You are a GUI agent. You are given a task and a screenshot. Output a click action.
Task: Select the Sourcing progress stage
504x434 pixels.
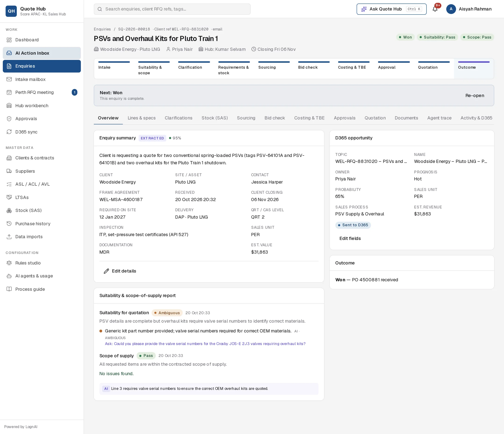coord(274,68)
